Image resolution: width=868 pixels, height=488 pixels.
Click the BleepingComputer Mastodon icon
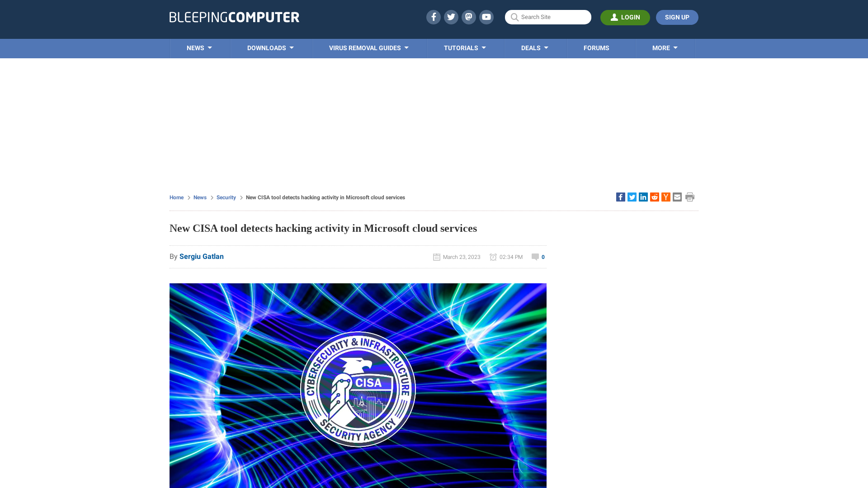coord(468,17)
